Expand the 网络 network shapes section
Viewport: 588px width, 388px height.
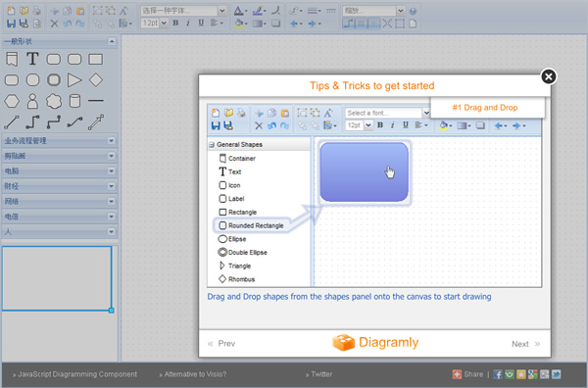pos(111,201)
